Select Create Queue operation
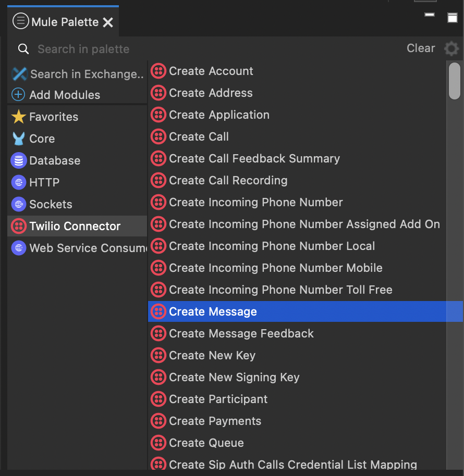Viewport: 464px width, 476px height. click(x=206, y=443)
